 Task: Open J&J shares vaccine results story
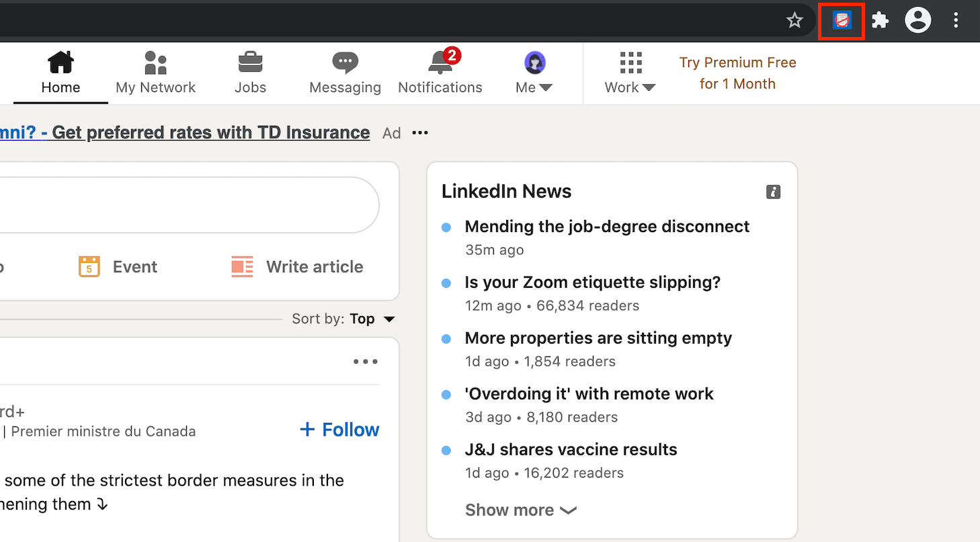coord(571,450)
